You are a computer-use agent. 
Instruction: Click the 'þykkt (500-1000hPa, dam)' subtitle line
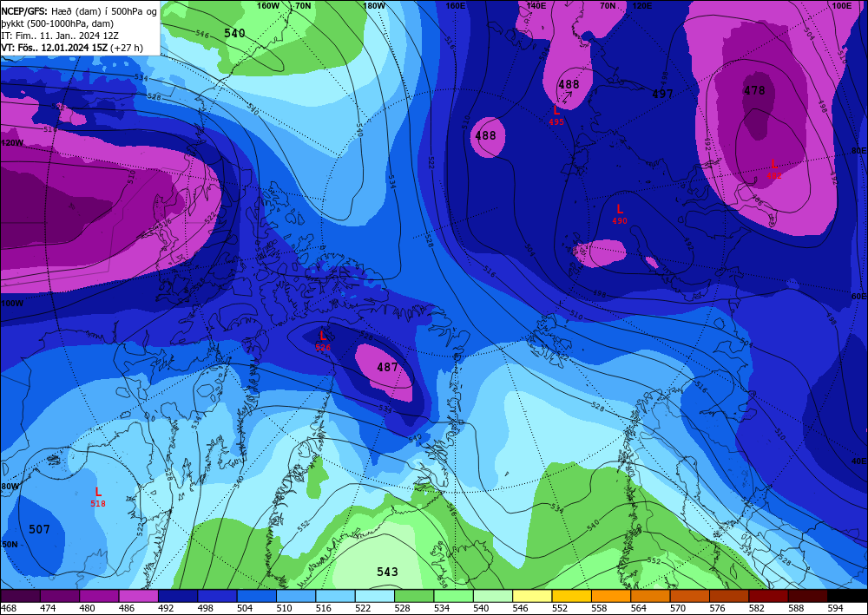pyautogui.click(x=57, y=23)
